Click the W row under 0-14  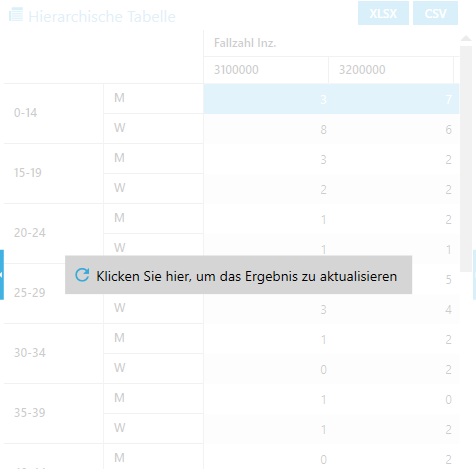point(154,129)
